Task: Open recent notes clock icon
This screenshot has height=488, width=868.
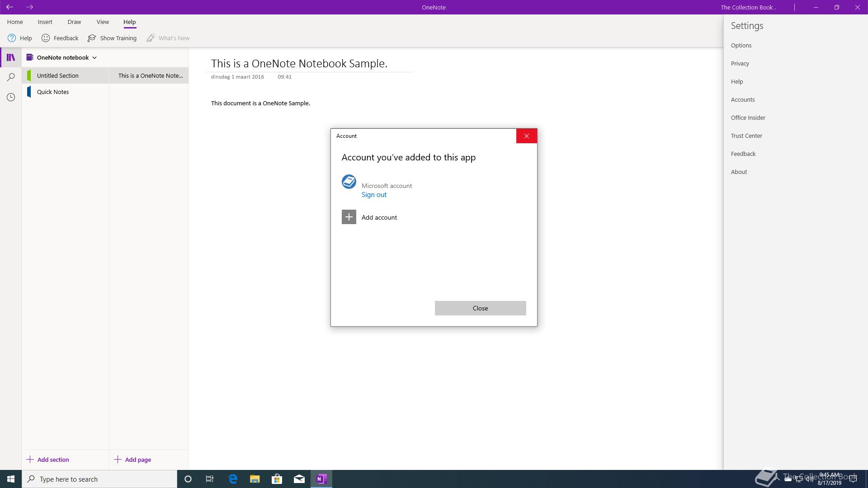Action: (x=11, y=97)
